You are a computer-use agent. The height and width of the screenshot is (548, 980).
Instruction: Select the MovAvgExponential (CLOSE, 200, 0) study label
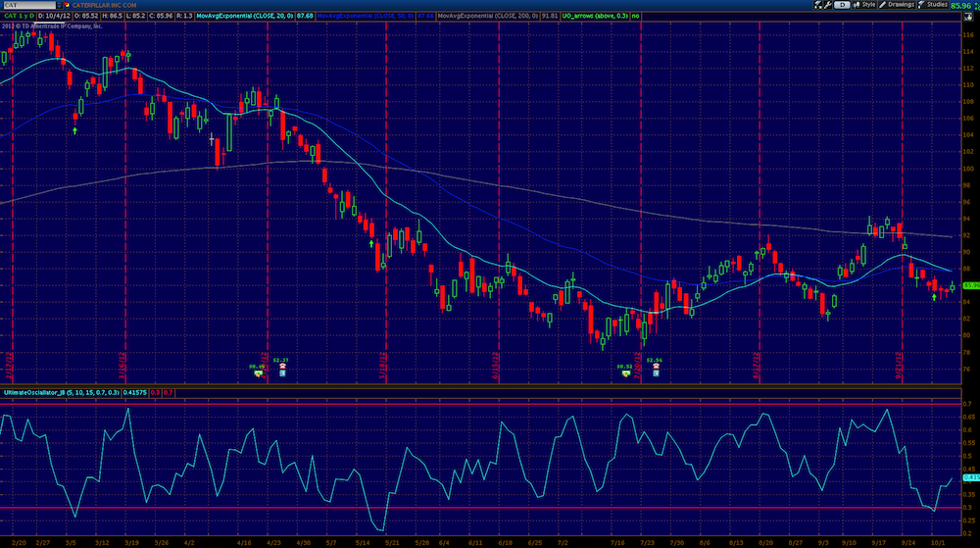(487, 16)
